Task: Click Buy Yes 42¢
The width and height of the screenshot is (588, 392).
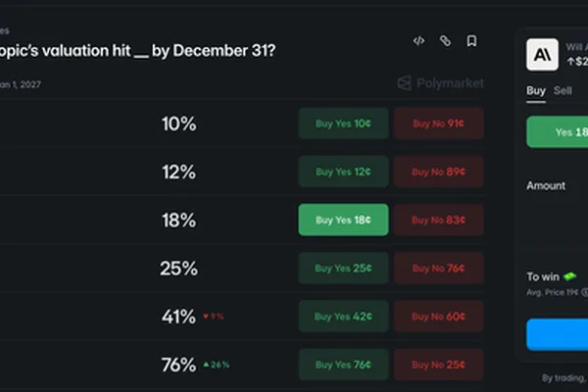Action: pos(344,317)
